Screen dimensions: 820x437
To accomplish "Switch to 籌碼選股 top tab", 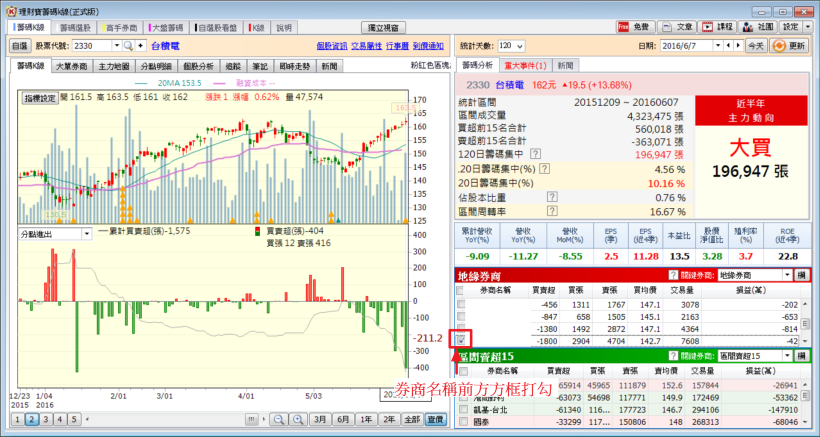I will click(73, 28).
